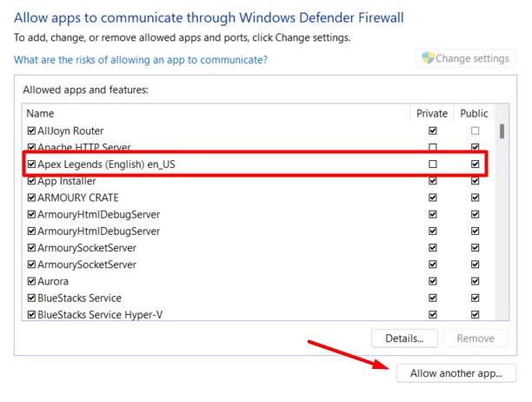Toggle Private for BlueStacks Service Hyper-V
Screen dimensions: 532x402
point(433,315)
